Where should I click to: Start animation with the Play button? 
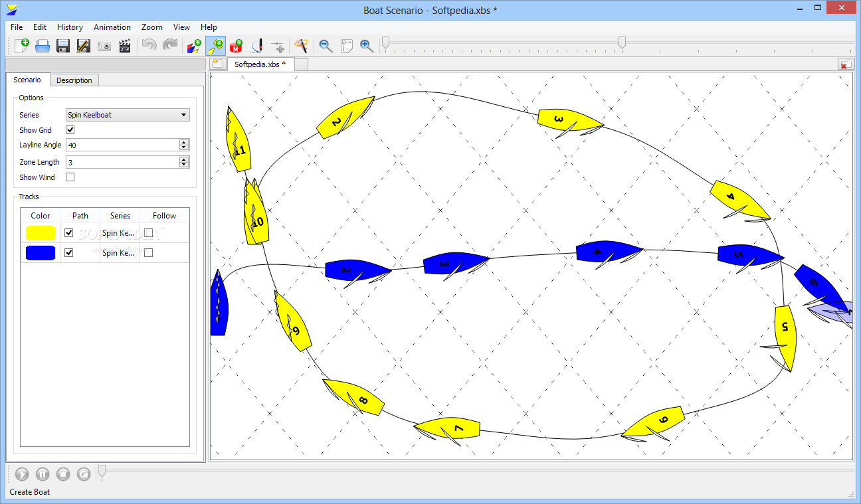pos(22,473)
